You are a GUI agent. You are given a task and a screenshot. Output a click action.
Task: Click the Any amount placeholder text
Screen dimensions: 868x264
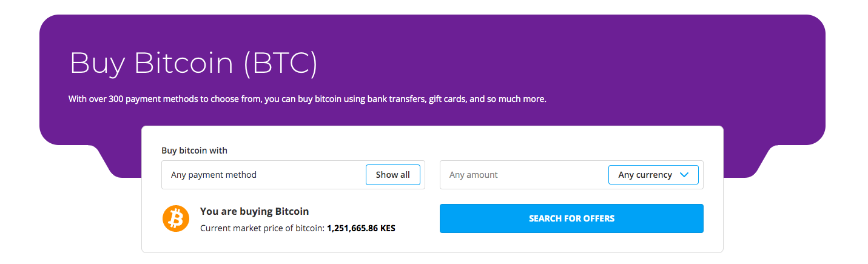click(x=474, y=175)
